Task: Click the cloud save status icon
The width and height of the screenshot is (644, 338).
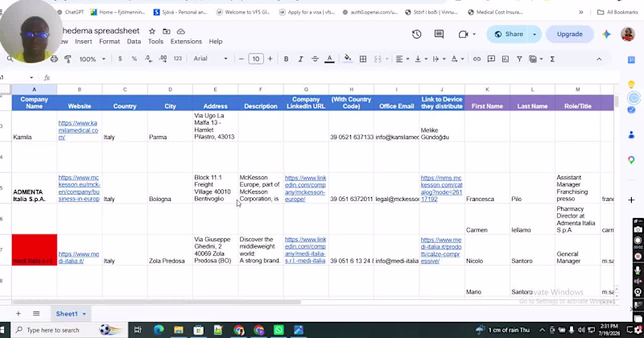Action: pos(180,31)
